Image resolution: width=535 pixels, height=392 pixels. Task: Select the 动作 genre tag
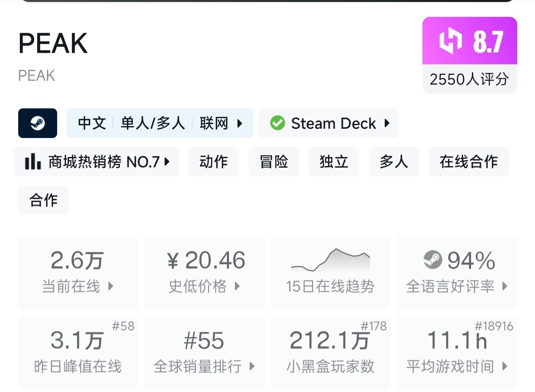pyautogui.click(x=214, y=162)
